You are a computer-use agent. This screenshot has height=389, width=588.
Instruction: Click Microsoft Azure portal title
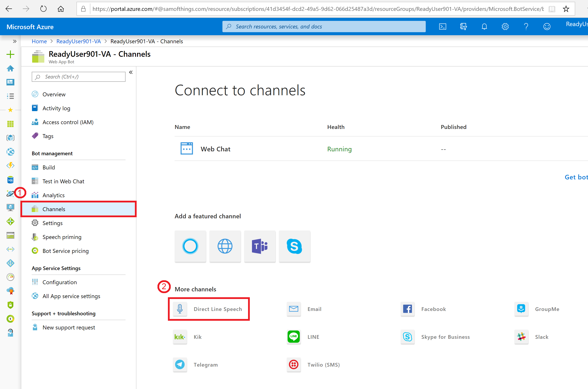(x=30, y=27)
